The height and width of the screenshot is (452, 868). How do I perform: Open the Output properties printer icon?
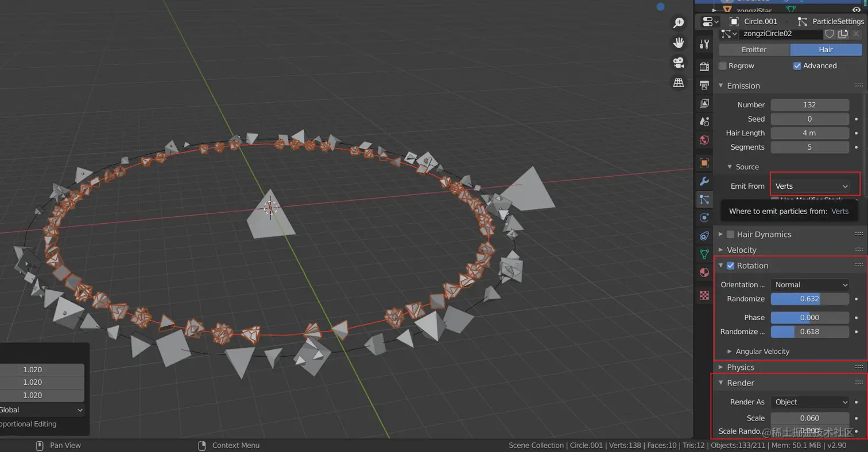pos(704,85)
